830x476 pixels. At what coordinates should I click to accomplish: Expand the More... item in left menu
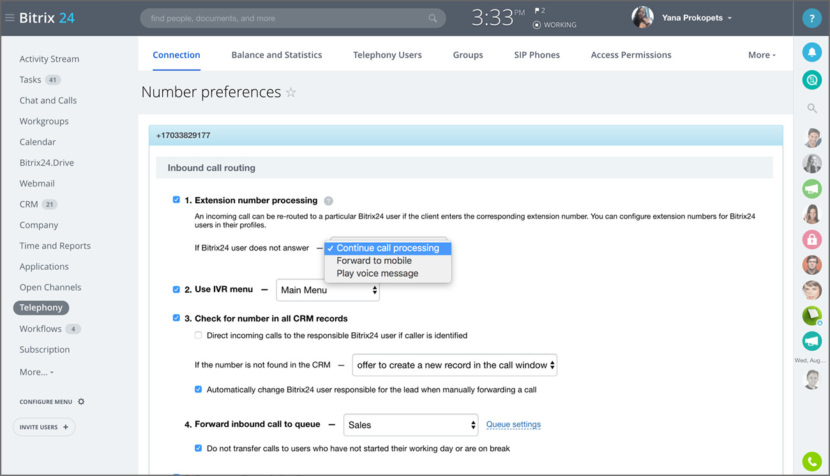coord(37,372)
